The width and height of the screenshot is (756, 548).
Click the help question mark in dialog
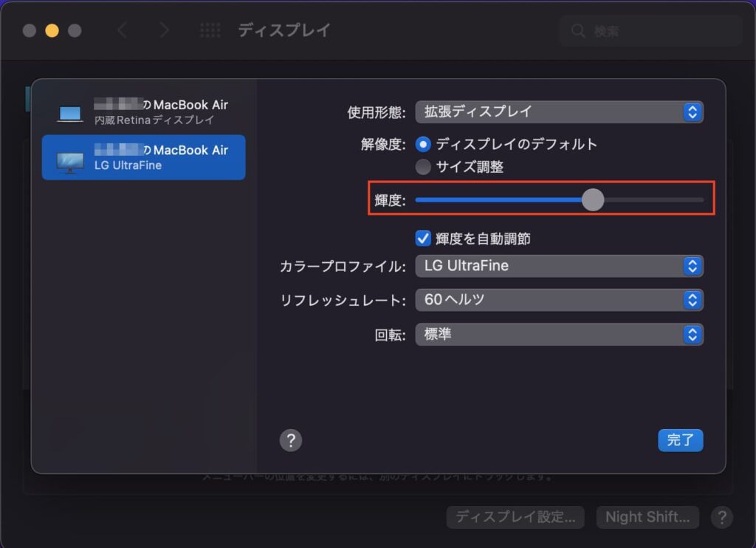[291, 441]
